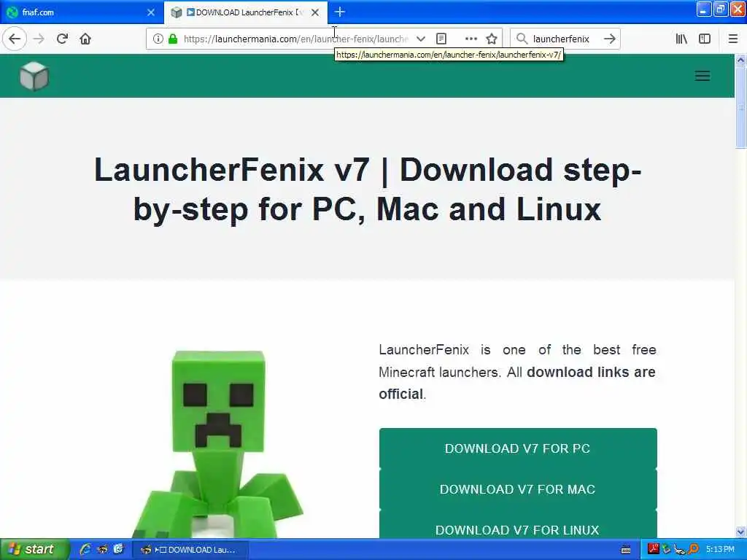Viewport: 747px width, 560px height.
Task: Open the Firefox hamburger menu
Action: tap(733, 39)
